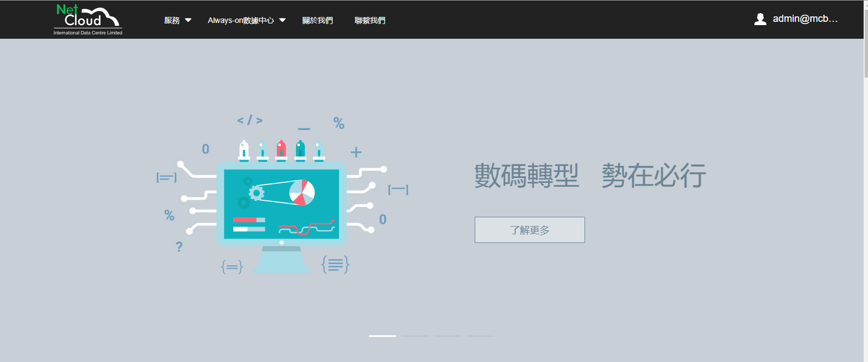This screenshot has height=362, width=868.
Task: Select the second carousel slide indicator
Action: [415, 336]
